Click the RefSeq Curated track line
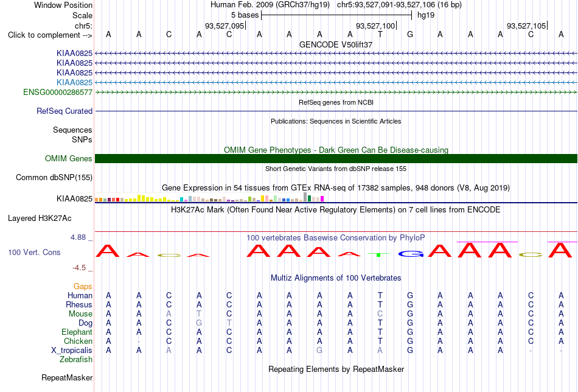 (336, 111)
